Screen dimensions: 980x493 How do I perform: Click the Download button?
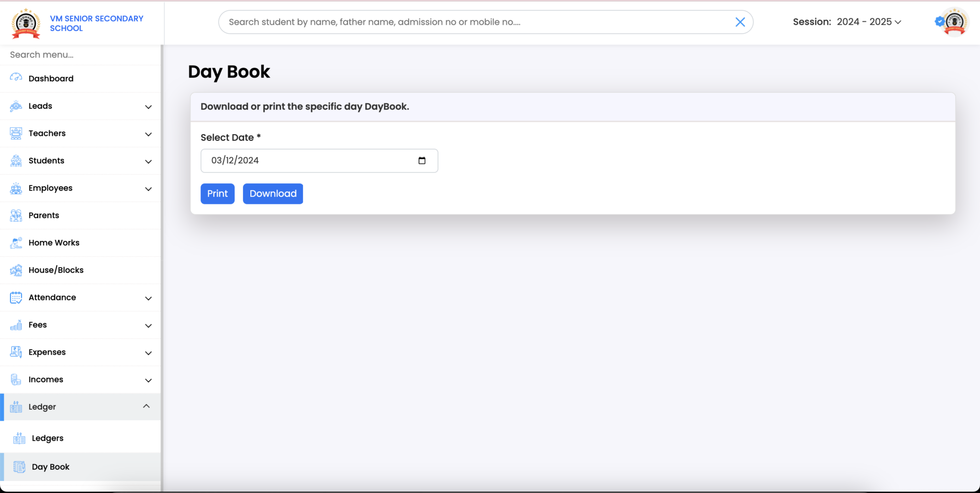(273, 193)
